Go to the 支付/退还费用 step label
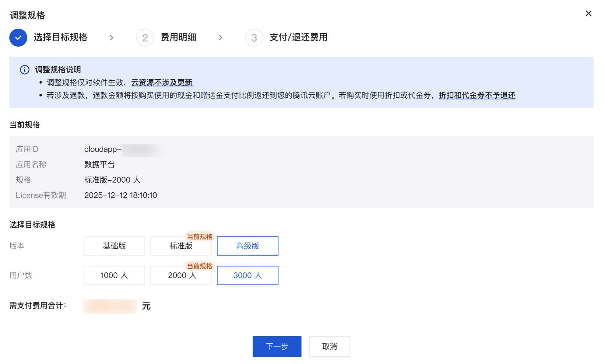The width and height of the screenshot is (604, 364). (298, 37)
